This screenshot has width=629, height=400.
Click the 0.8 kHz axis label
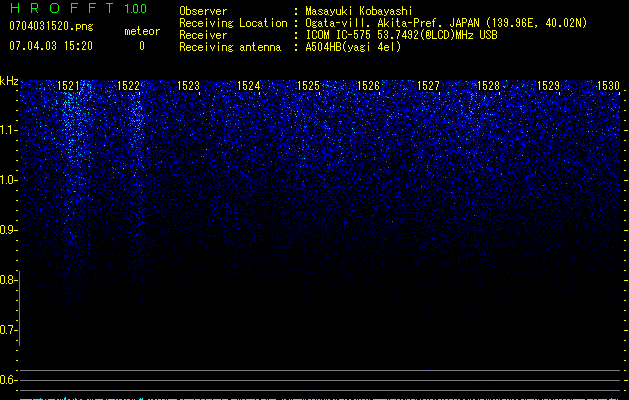[x=8, y=280]
